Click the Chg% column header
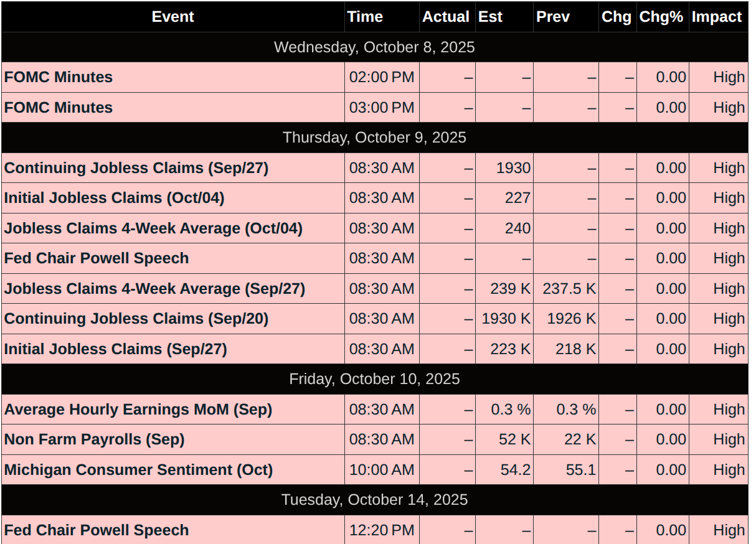The image size is (756, 544). pyautogui.click(x=661, y=17)
